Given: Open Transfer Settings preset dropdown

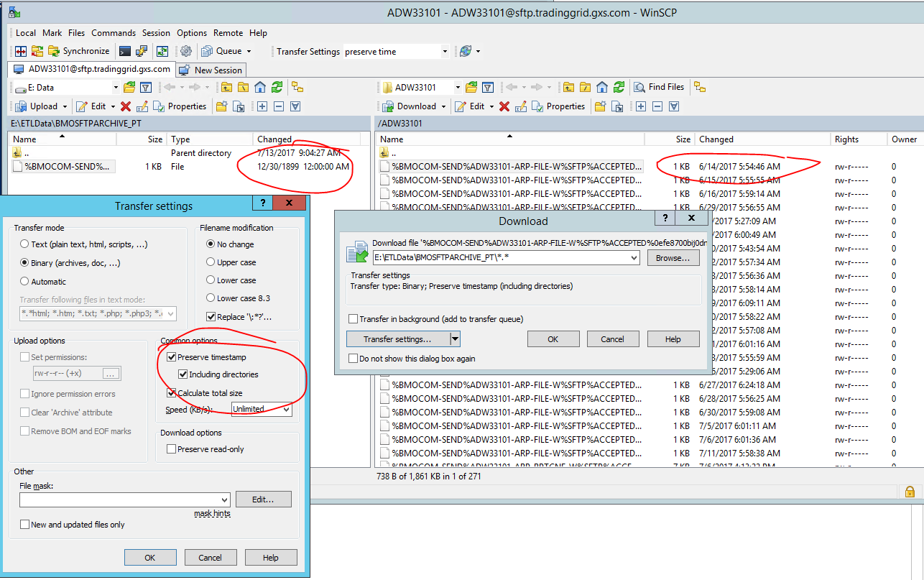Looking at the screenshot, I should pos(445,52).
